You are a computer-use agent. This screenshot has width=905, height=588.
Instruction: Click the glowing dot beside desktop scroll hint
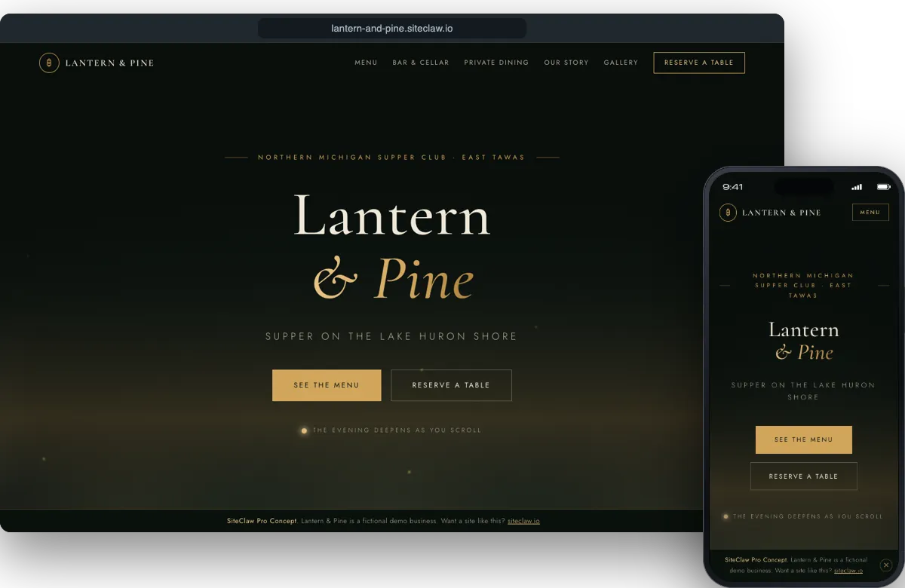[x=304, y=430]
